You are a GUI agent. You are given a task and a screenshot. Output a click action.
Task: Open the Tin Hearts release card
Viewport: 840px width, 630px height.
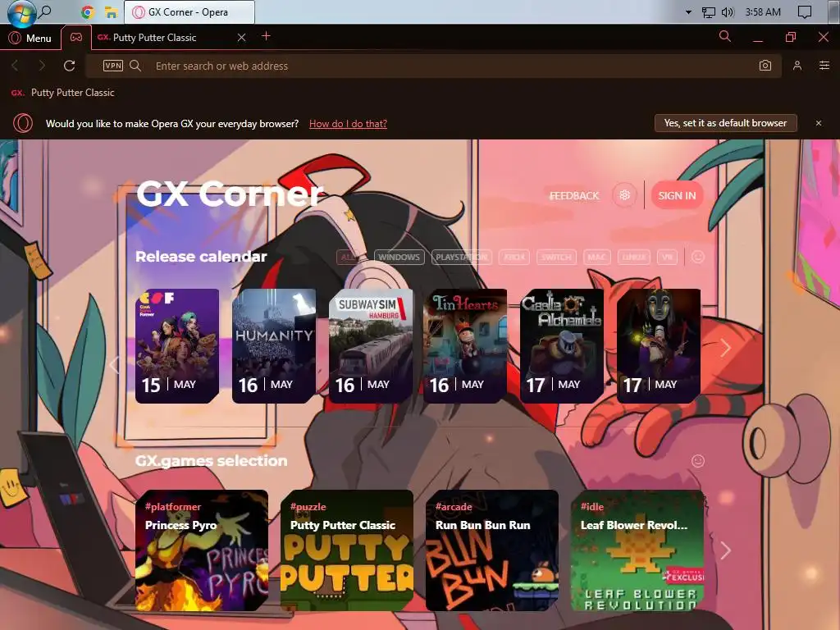coord(465,346)
